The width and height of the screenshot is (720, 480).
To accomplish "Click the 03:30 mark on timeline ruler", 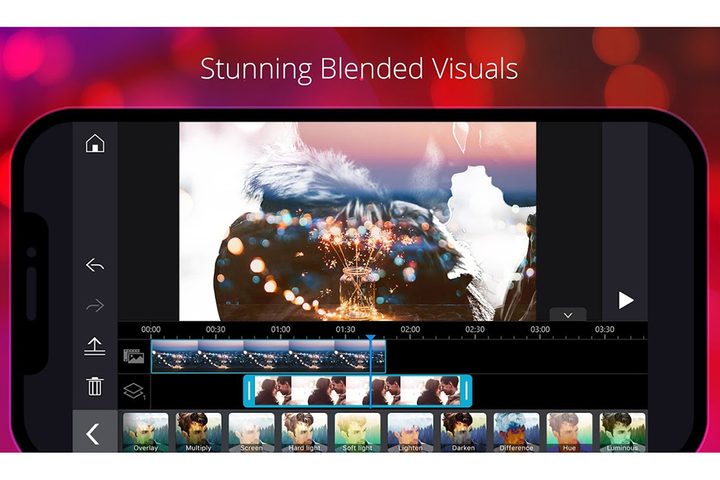I will tap(605, 329).
